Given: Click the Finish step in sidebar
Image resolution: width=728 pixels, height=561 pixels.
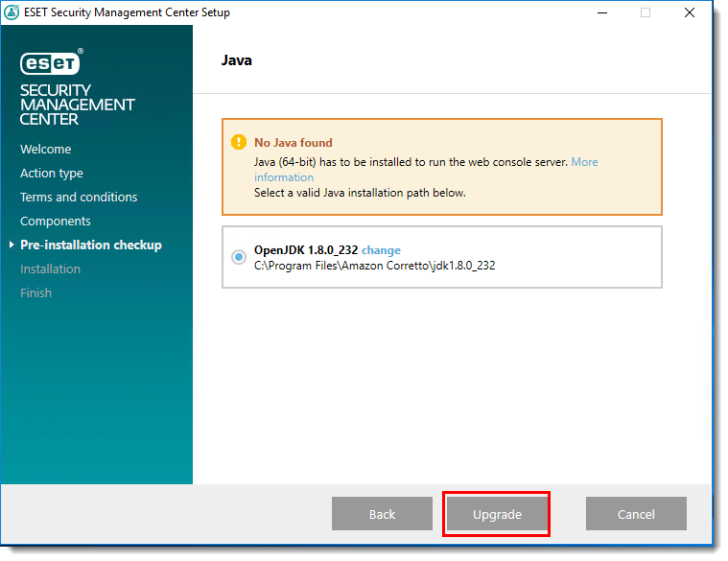Looking at the screenshot, I should 35,292.
